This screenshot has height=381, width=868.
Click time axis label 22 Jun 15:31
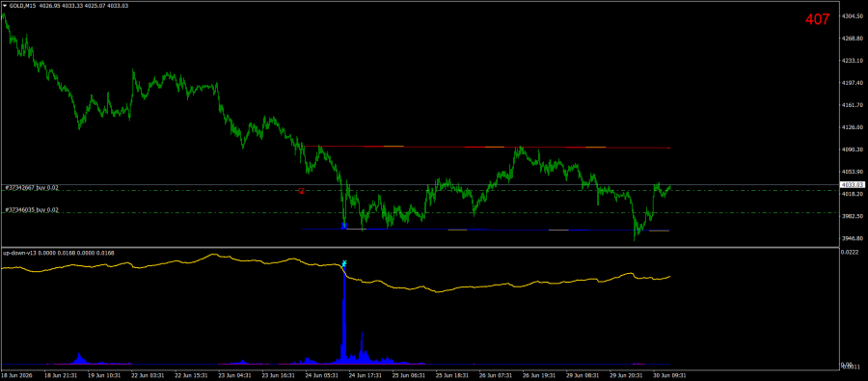190,375
